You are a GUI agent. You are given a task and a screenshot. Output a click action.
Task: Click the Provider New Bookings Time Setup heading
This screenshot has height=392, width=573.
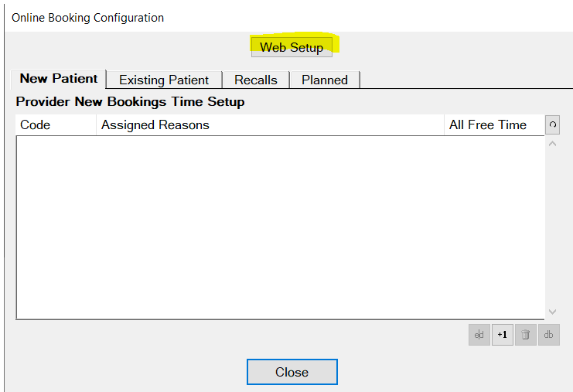coord(130,101)
